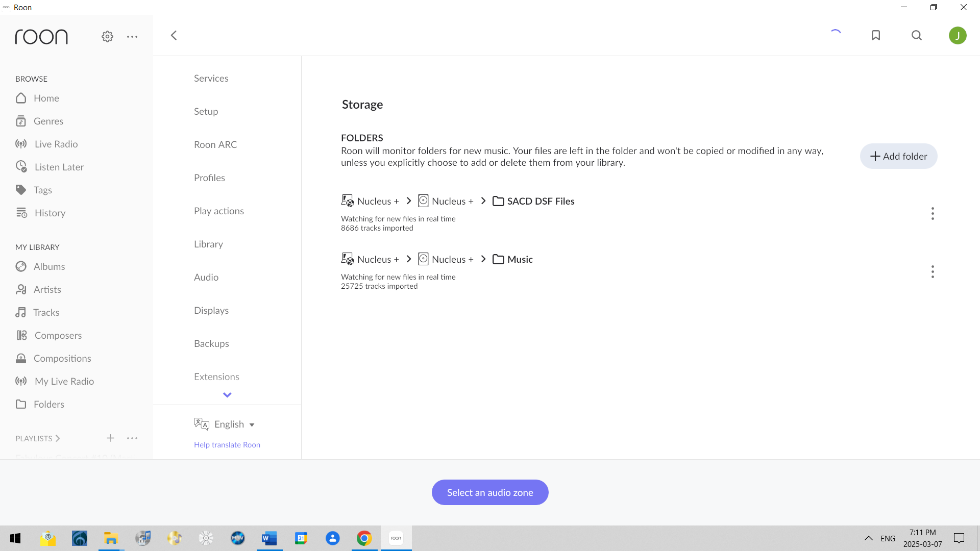The height and width of the screenshot is (551, 980).
Task: Click the Roon logo
Action: pos(41,37)
